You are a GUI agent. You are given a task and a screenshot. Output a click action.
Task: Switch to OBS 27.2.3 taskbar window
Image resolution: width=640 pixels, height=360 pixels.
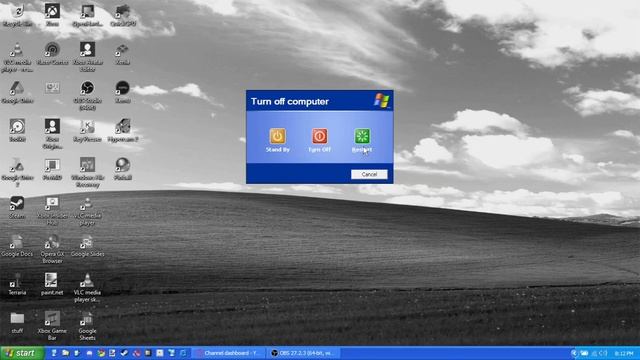point(304,353)
